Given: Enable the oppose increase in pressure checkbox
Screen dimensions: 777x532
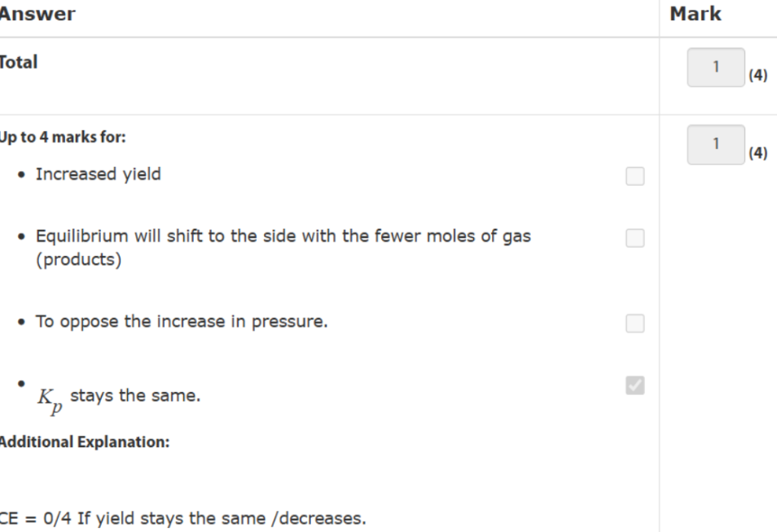Looking at the screenshot, I should tap(634, 323).
